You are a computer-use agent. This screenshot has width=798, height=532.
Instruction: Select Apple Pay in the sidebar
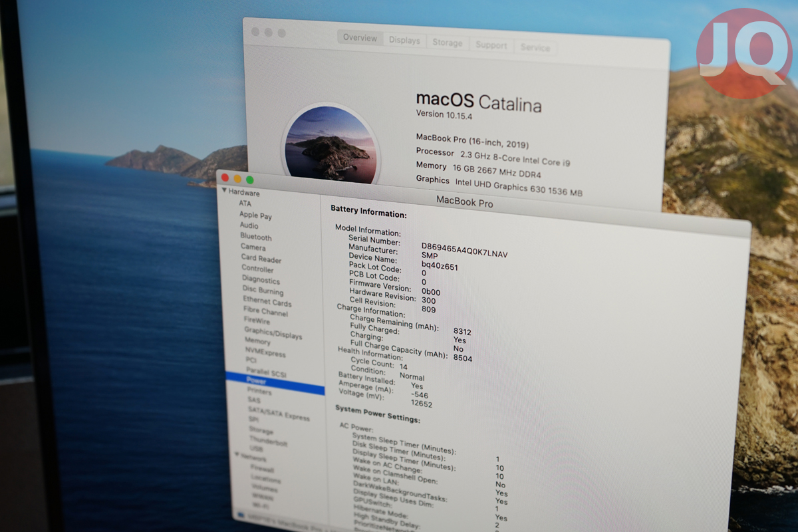pos(255,215)
